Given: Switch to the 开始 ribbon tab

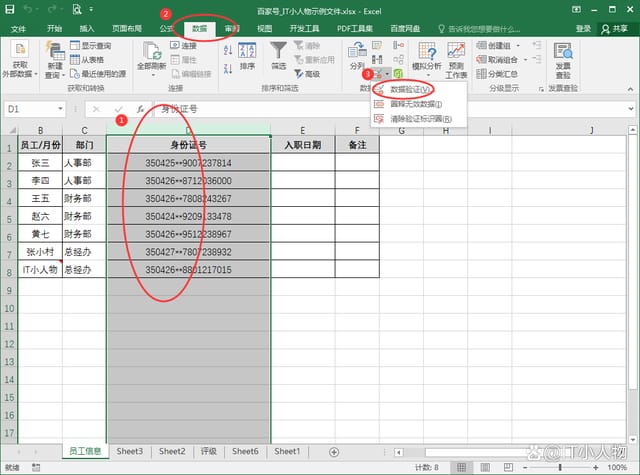Looking at the screenshot, I should (54, 29).
